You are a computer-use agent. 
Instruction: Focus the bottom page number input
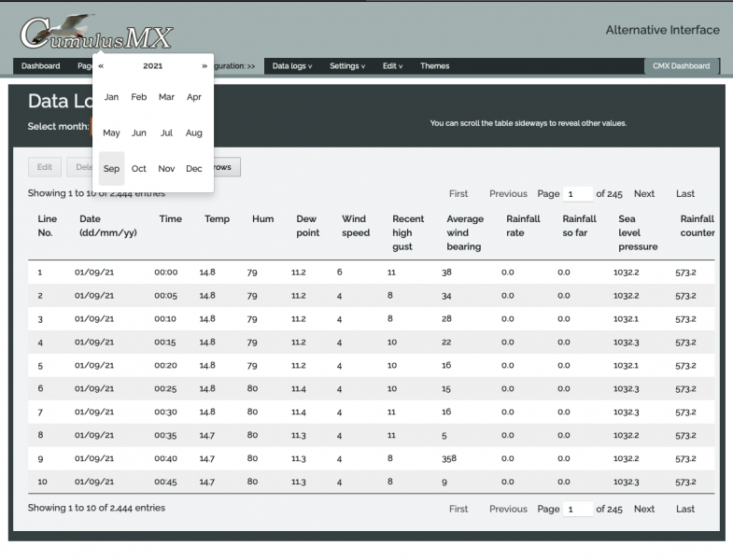click(x=578, y=509)
